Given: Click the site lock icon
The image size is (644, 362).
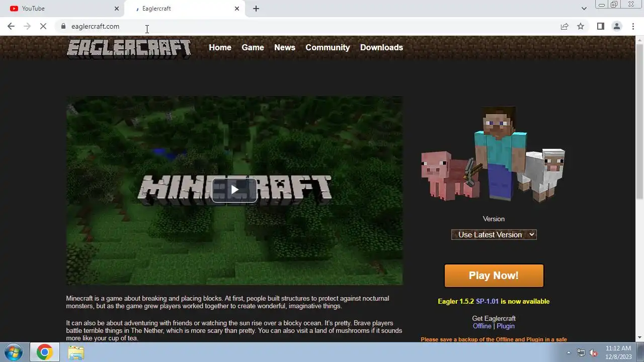Looking at the screenshot, I should click(63, 26).
